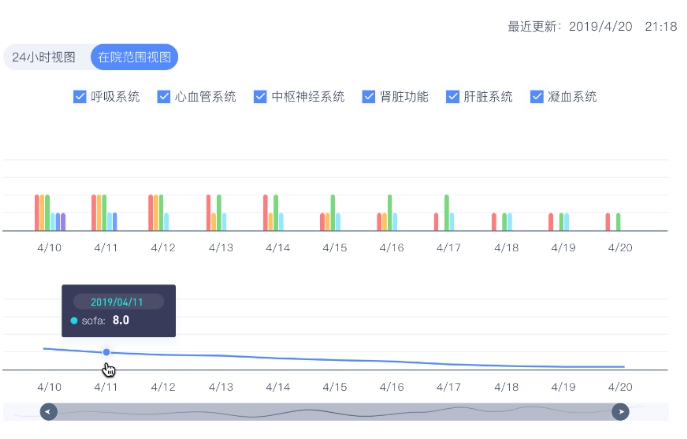Screen dimensions: 687x439
Task: Switch to the 24小时视图 tab
Action: [44, 57]
